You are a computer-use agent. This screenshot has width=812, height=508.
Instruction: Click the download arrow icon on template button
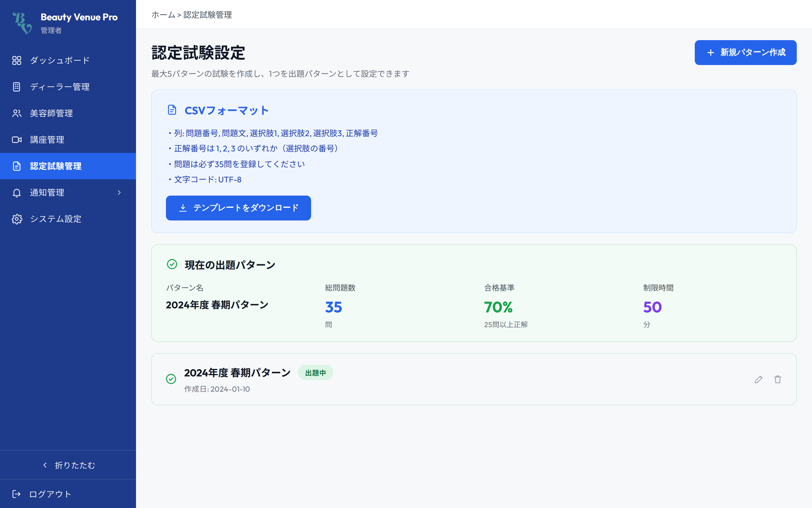click(183, 208)
